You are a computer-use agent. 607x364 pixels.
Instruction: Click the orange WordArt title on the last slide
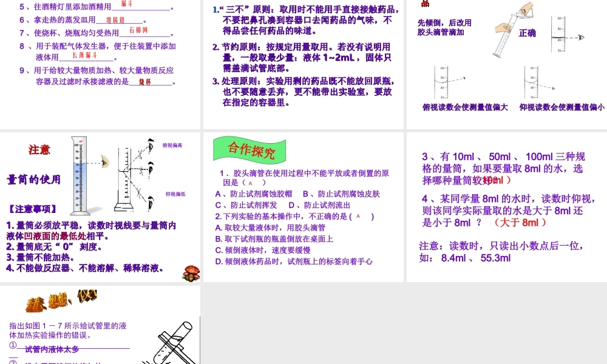tap(61, 300)
